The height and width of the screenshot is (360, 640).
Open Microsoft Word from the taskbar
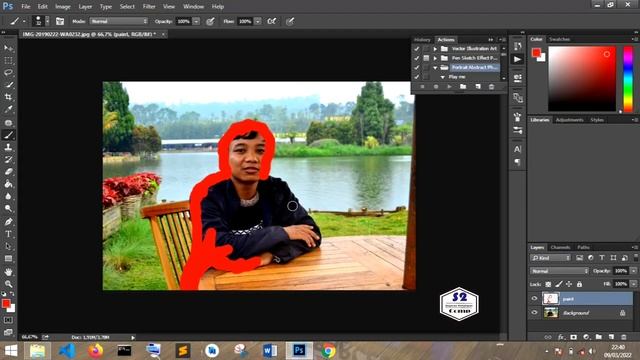click(270, 351)
